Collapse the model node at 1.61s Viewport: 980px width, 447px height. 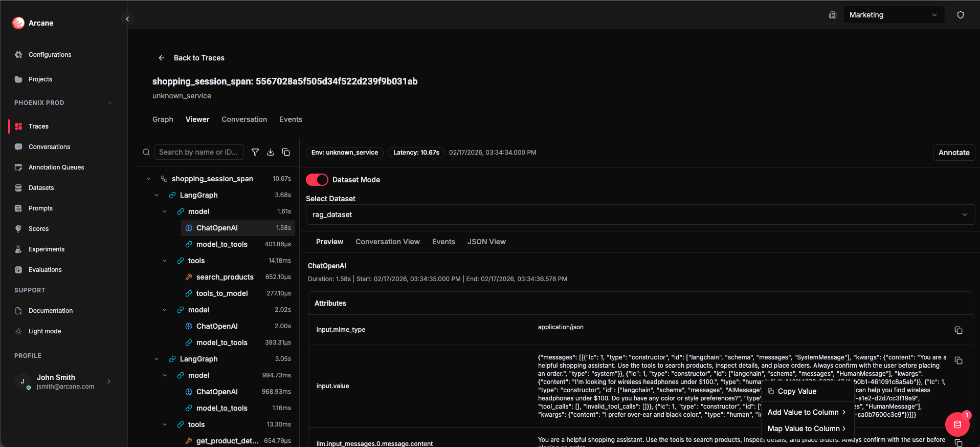165,211
